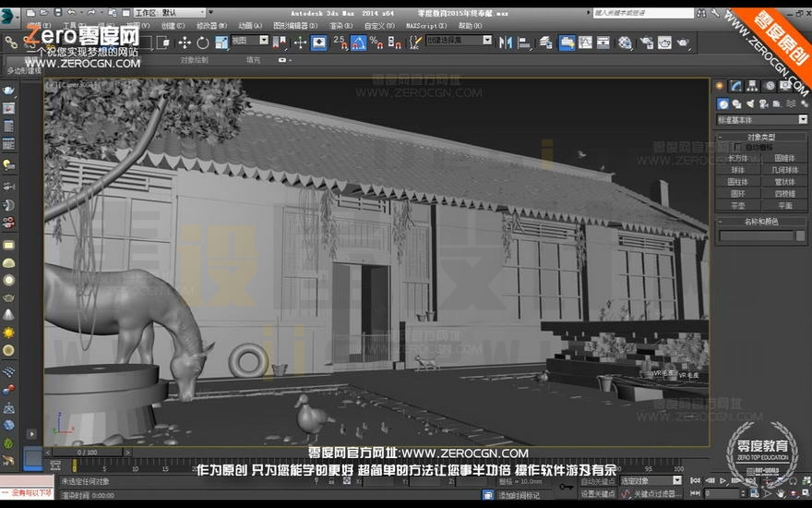Collapse the 对象类型 rollout
Viewport: 812px width, 508px height.
[x=761, y=137]
